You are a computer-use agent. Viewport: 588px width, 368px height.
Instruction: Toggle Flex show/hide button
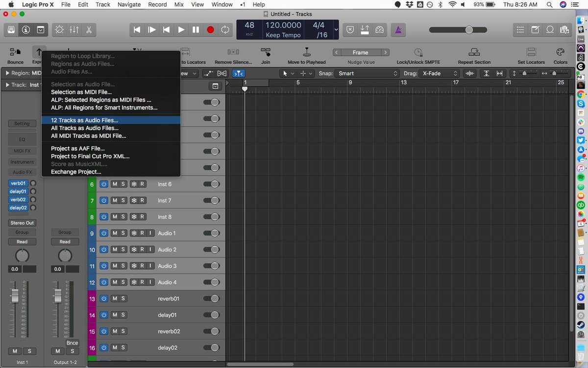pyautogui.click(x=222, y=73)
